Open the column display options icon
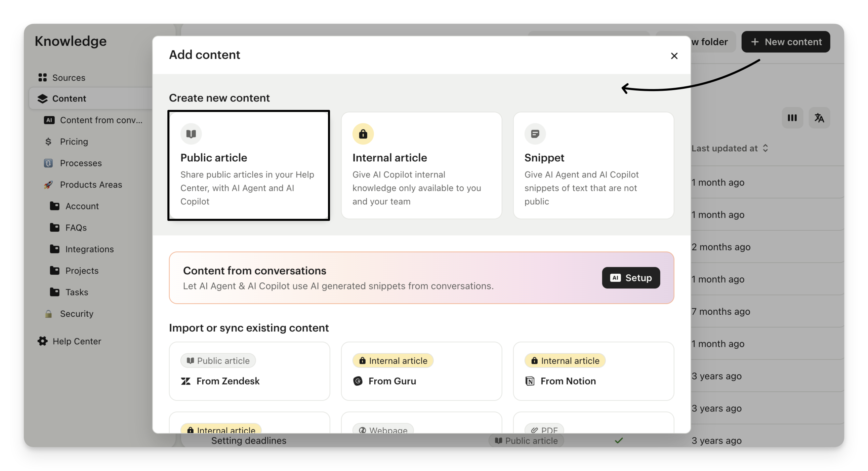This screenshot has height=471, width=868. pyautogui.click(x=792, y=118)
